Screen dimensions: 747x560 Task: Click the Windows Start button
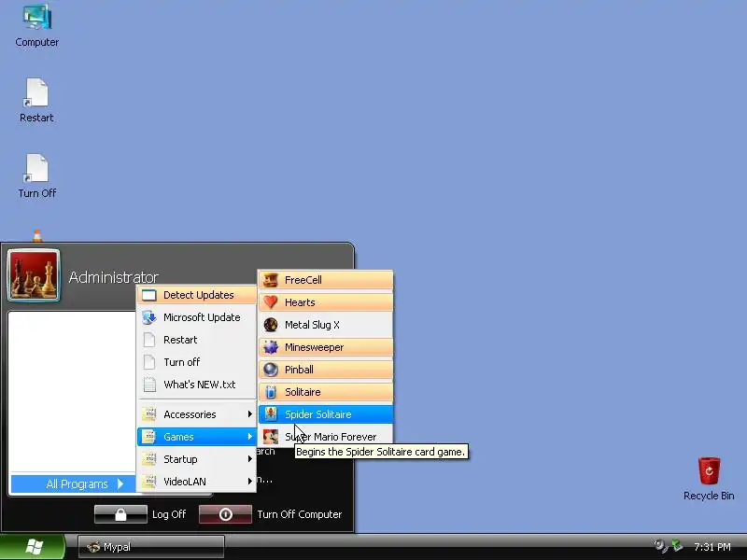click(33, 547)
